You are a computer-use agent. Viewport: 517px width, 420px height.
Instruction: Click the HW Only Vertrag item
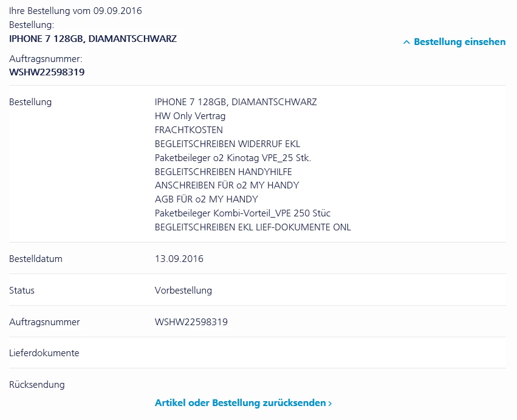pyautogui.click(x=190, y=116)
